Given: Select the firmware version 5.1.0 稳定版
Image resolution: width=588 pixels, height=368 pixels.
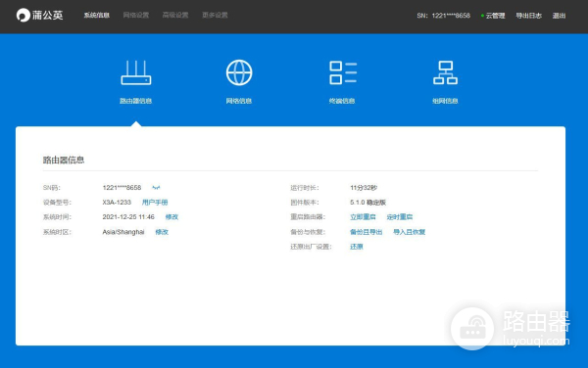Looking at the screenshot, I should tap(367, 203).
